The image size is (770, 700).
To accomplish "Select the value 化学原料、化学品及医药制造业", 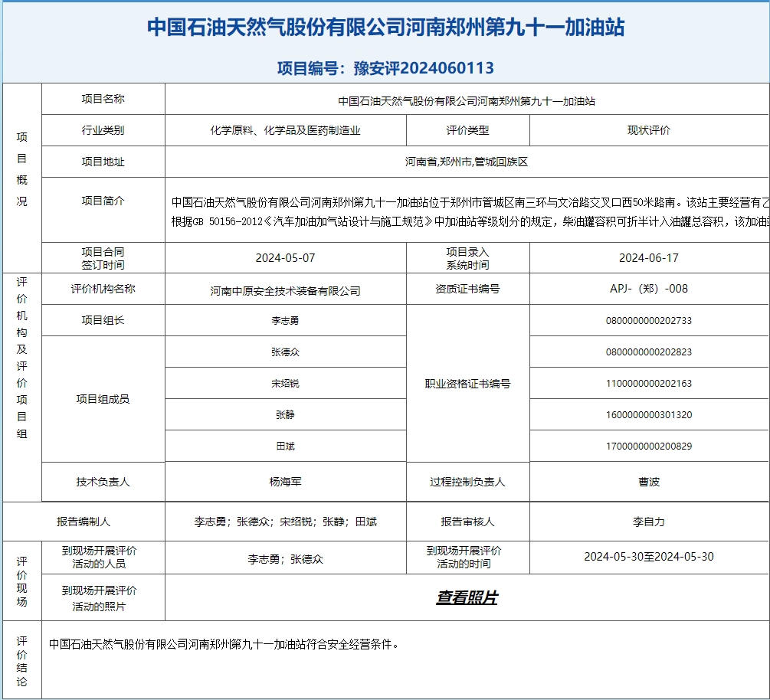I will coord(285,130).
